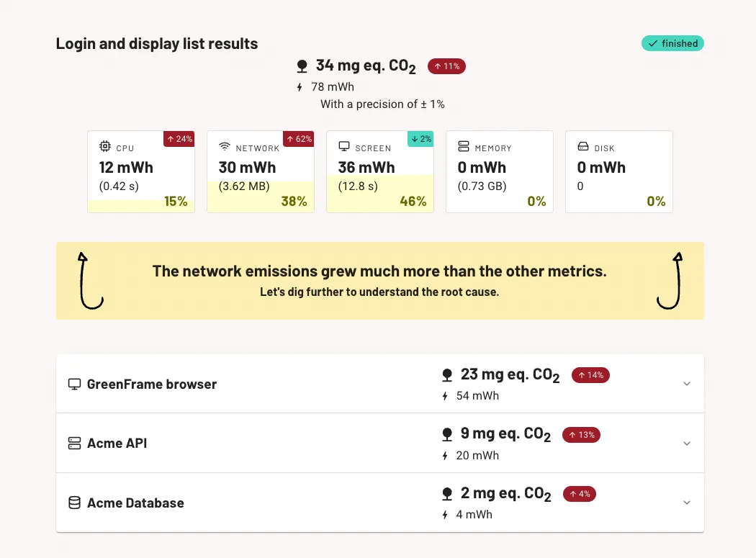The height and width of the screenshot is (558, 756).
Task: Select the Network 30 mWh metric card
Action: pos(260,171)
